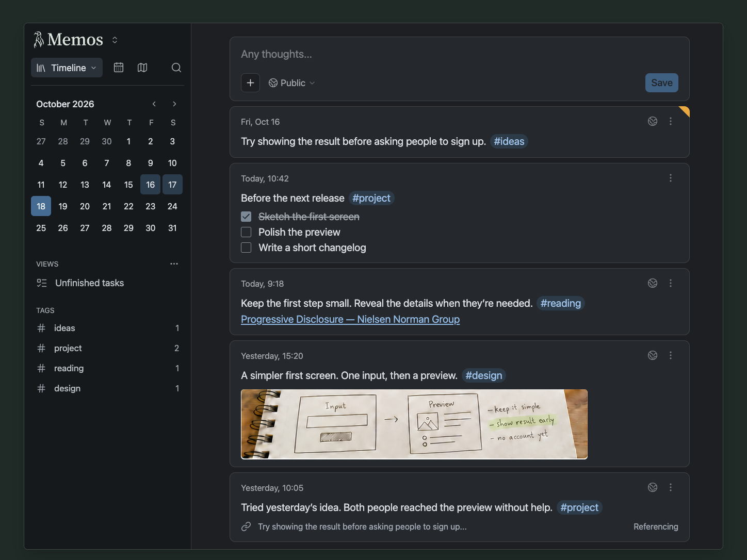The image size is (747, 560).
Task: Go to next month in calendar
Action: 174,104
